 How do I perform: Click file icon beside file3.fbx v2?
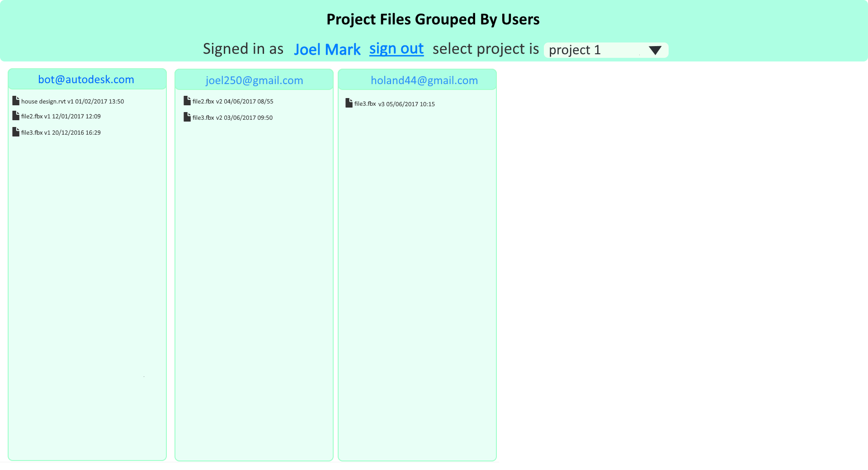tap(187, 117)
